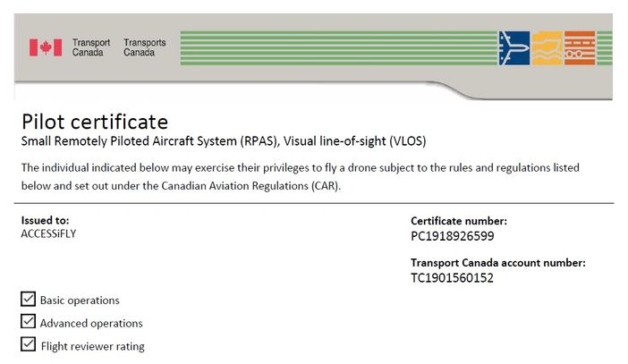Click the RPAS Visual line-of-sight subtitle
This screenshot has width=628, height=364.
[x=223, y=141]
